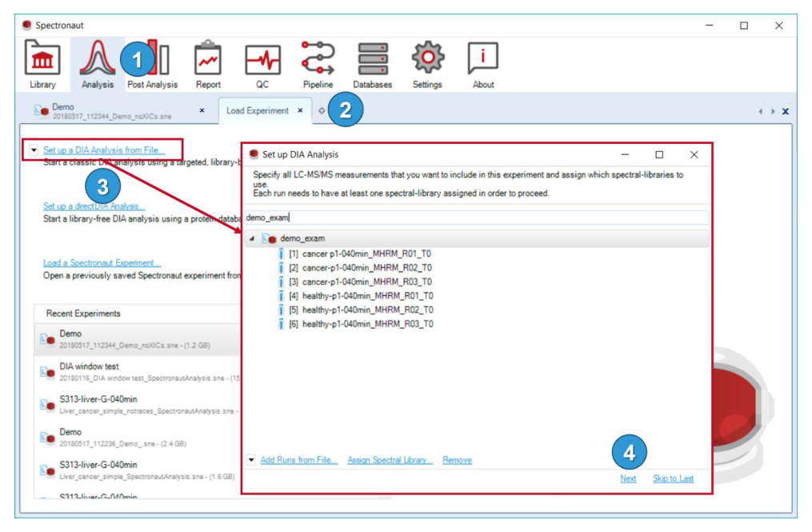The height and width of the screenshot is (532, 812).
Task: Close the Demo tab
Action: point(202,110)
